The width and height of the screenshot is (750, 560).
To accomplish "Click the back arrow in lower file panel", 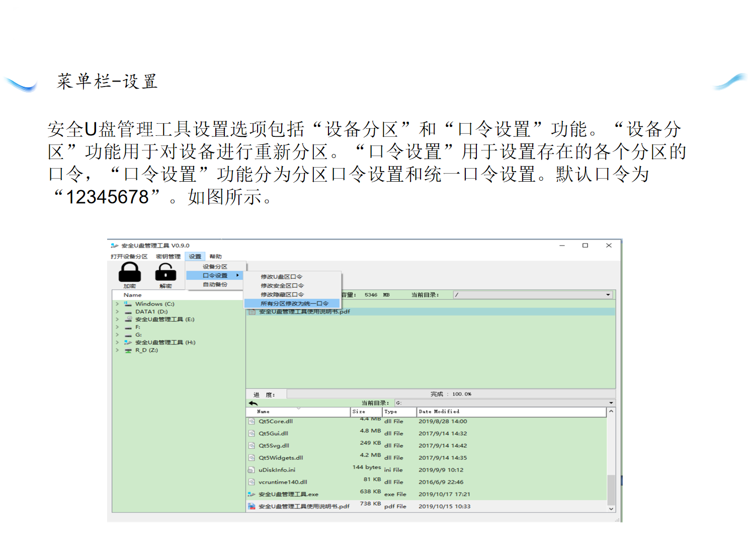I will (253, 403).
